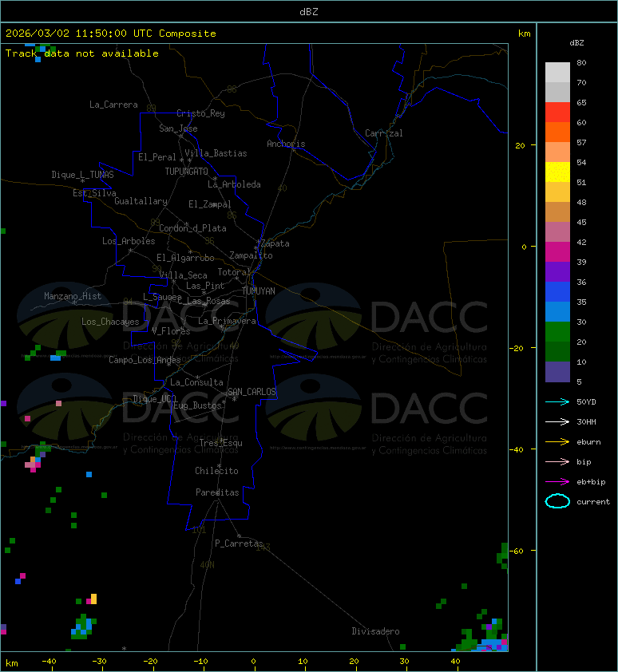Choose the slate 5-10 dBZ band
Image resolution: width=618 pixels, height=672 pixels.
click(x=557, y=372)
